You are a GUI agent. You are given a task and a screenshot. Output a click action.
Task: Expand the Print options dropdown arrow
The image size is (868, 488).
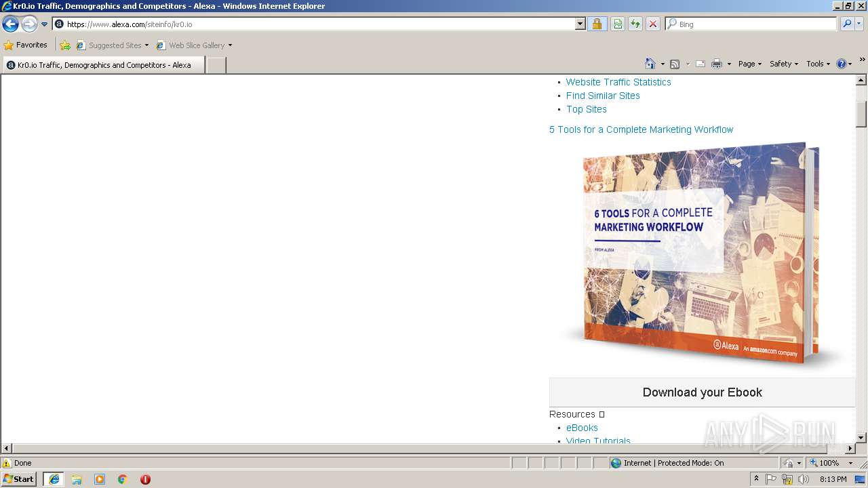[729, 64]
